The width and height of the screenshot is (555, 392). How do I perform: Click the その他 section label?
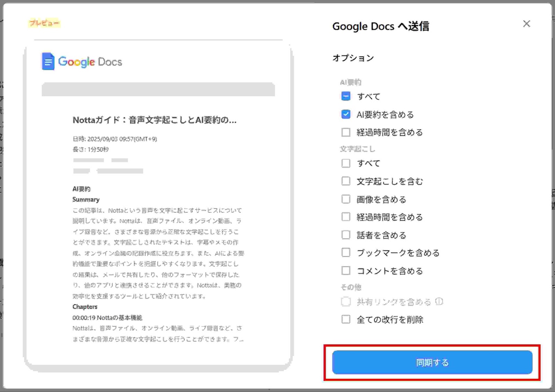click(x=351, y=287)
